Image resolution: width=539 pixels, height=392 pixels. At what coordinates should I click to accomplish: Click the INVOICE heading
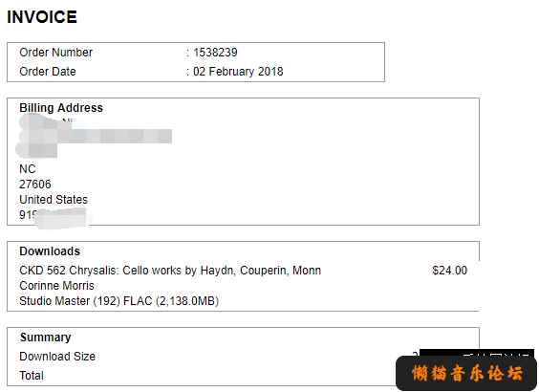[42, 17]
